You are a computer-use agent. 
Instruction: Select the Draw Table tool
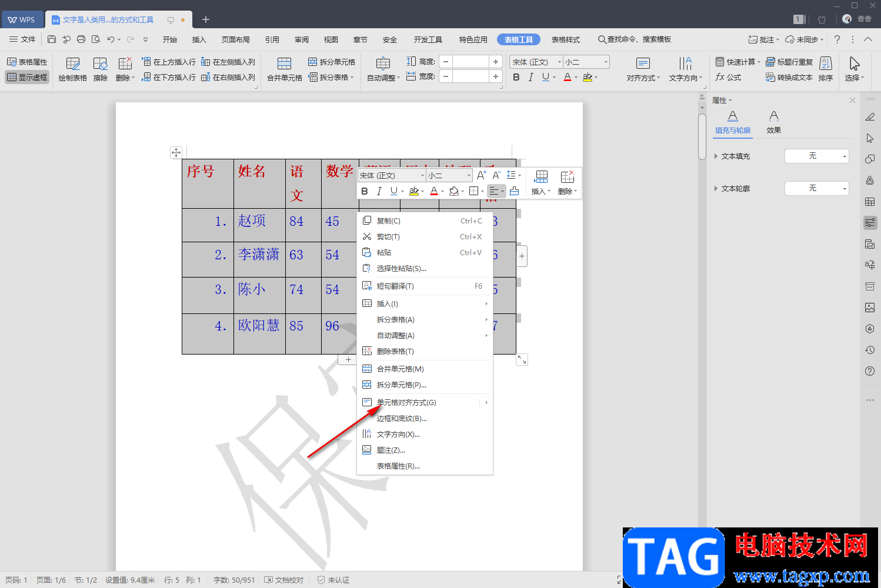coord(73,69)
